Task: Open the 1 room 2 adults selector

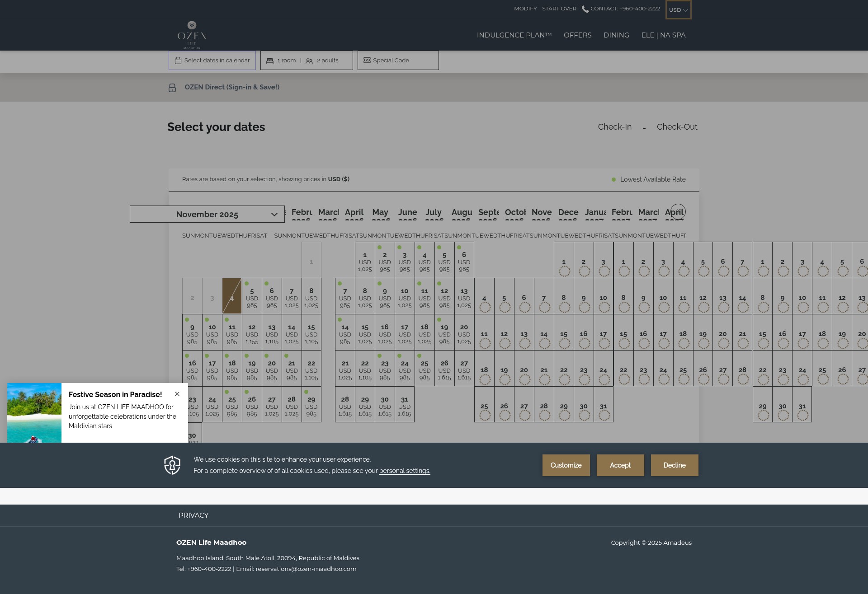Action: tap(307, 61)
